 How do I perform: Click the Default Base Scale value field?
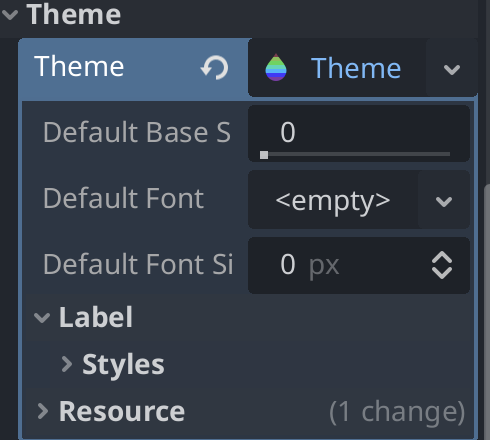click(359, 133)
